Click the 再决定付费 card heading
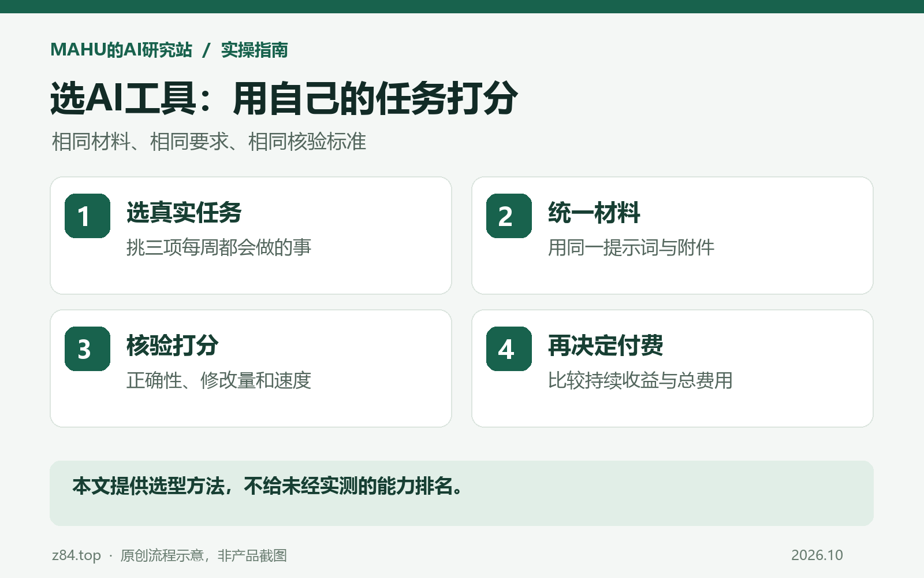 point(605,346)
